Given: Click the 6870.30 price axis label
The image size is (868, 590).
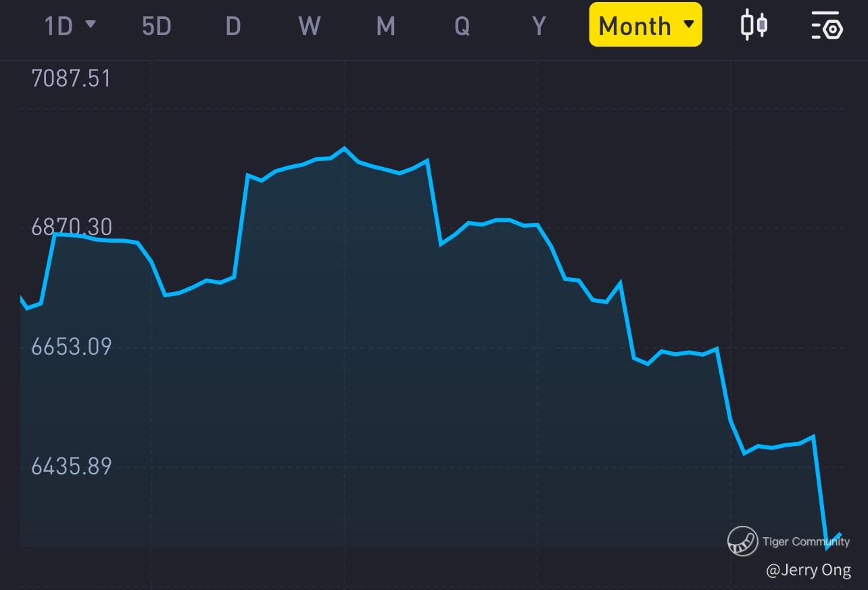Looking at the screenshot, I should (x=72, y=227).
